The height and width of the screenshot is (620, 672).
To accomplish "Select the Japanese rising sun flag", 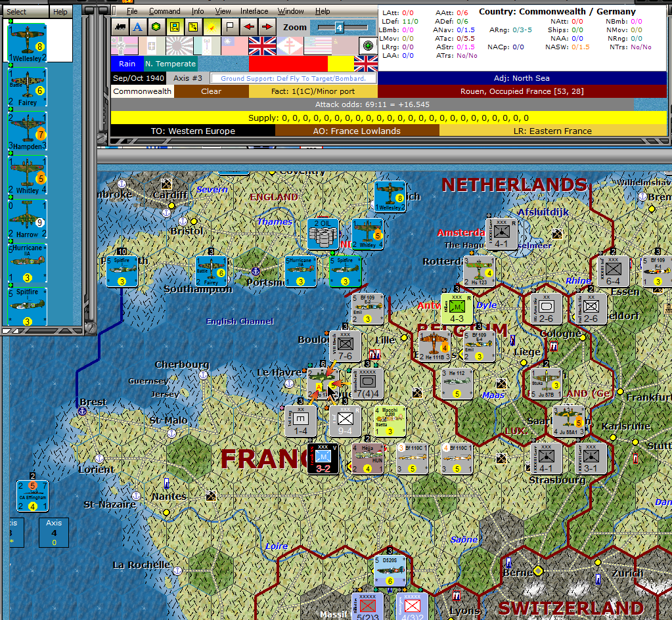I will pyautogui.click(x=179, y=46).
